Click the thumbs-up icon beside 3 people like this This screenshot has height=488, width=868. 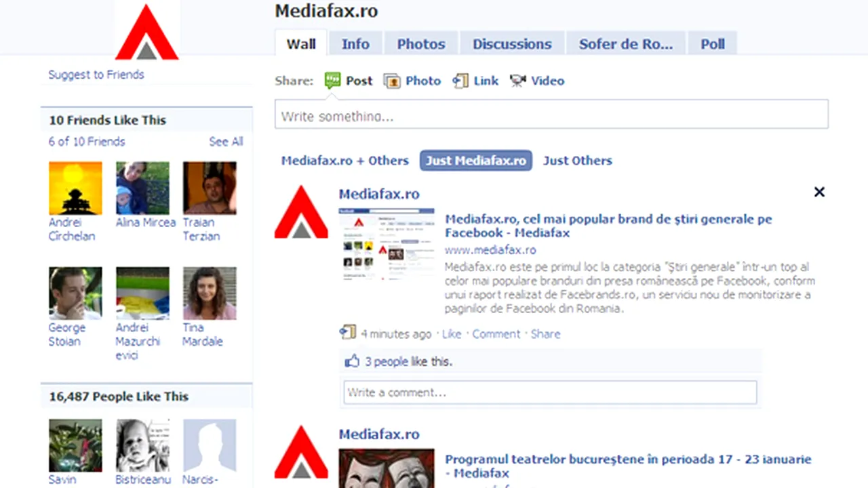(352, 361)
